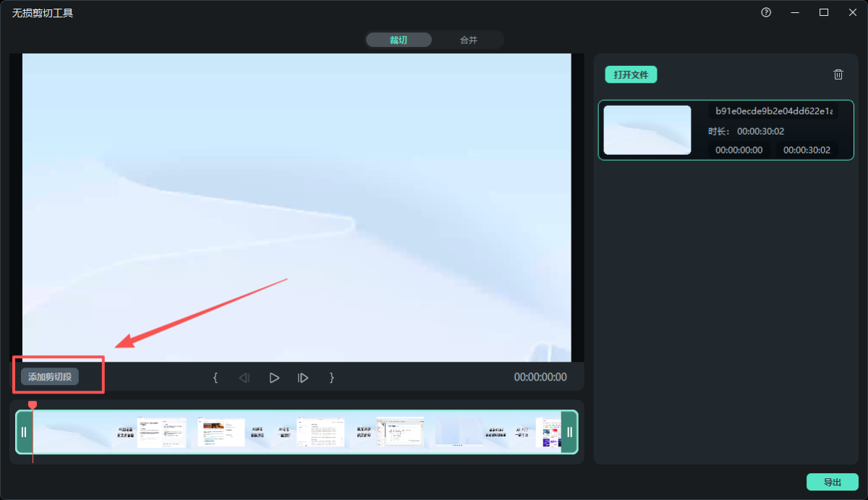Click the left trim handle on timeline
The image size is (868, 500).
coord(24,432)
